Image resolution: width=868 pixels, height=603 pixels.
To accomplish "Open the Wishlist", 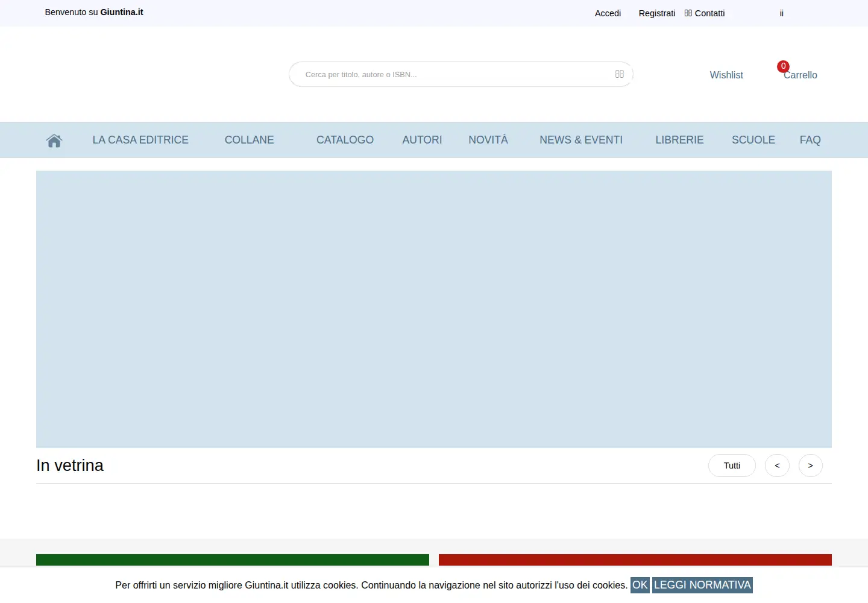I will [x=726, y=75].
